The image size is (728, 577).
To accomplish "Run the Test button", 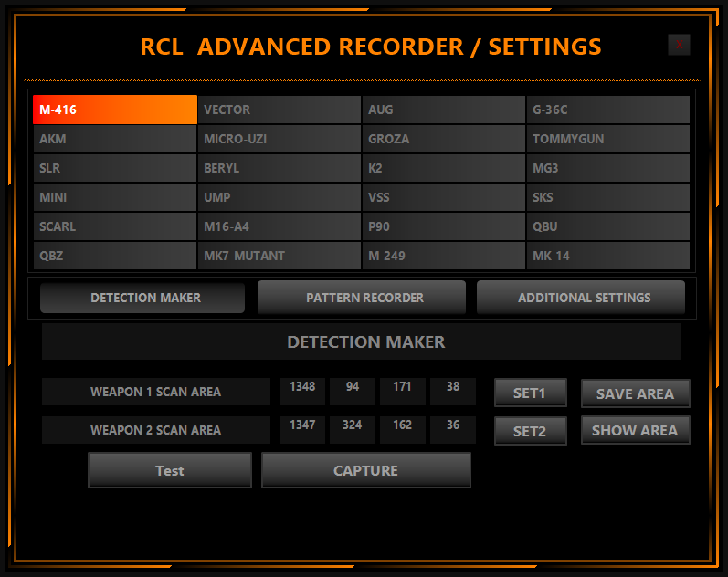I will (x=170, y=470).
